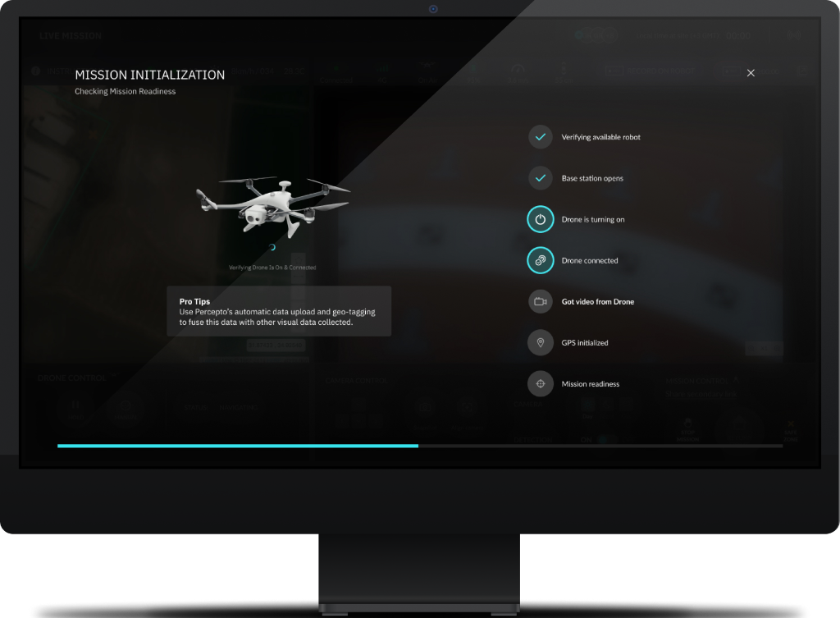The height and width of the screenshot is (618, 840).
Task: Click the link icon for Drone connected
Action: [541, 260]
